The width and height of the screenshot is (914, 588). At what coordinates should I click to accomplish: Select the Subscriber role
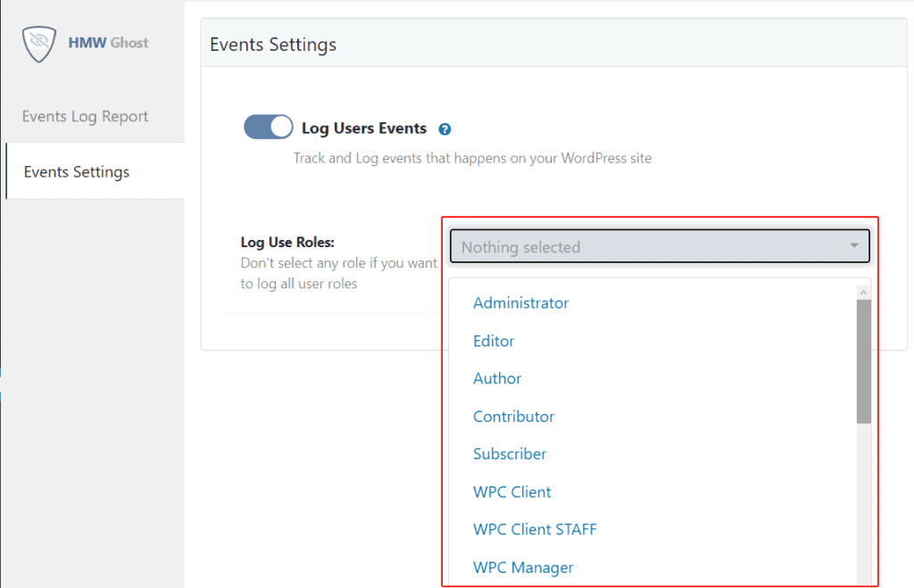click(509, 454)
